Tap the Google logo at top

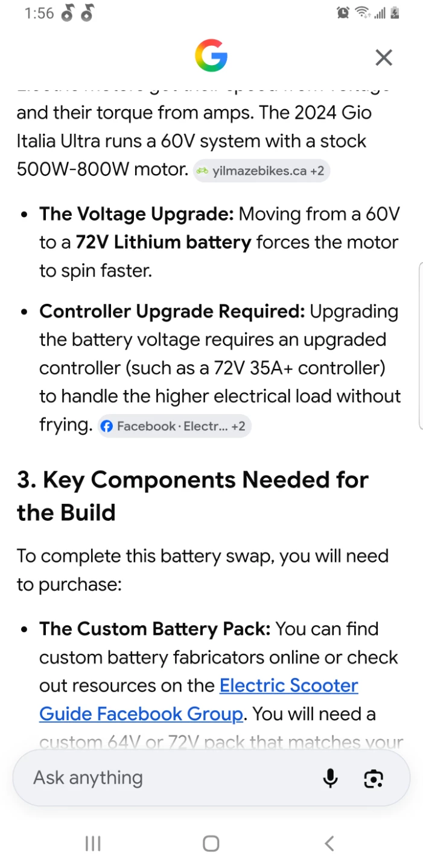pos(211,57)
